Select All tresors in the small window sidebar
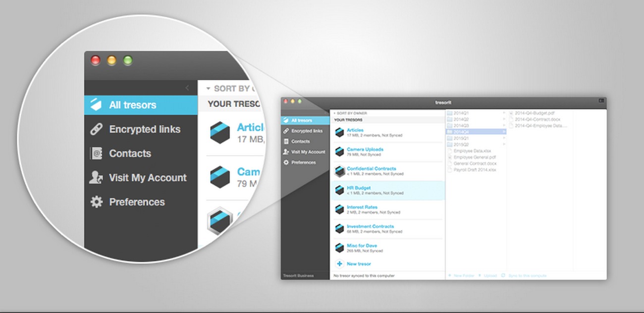Screen dimensions: 644x313 click(305, 120)
